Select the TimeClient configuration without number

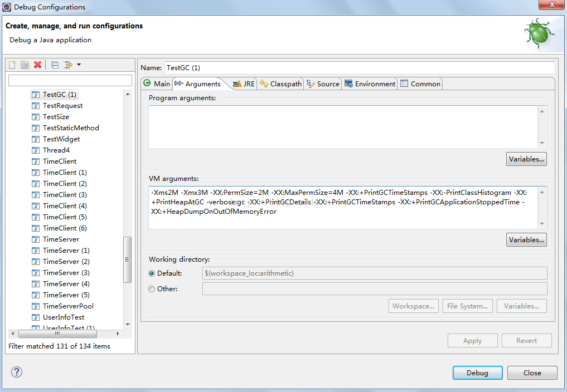coord(60,161)
